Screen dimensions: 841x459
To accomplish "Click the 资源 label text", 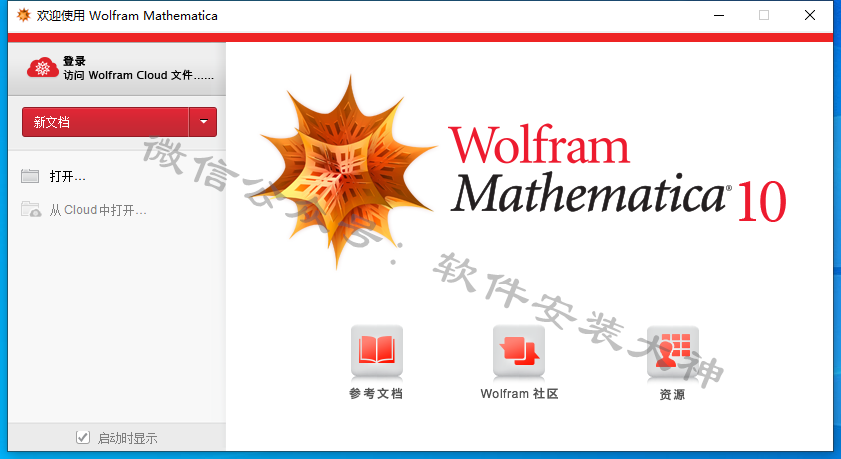I will [x=672, y=395].
